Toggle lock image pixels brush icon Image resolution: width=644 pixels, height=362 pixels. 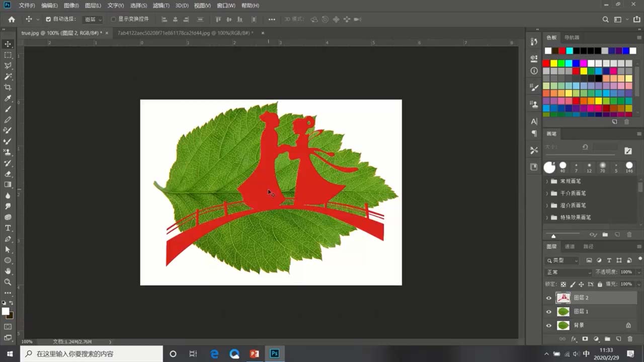coord(573,284)
